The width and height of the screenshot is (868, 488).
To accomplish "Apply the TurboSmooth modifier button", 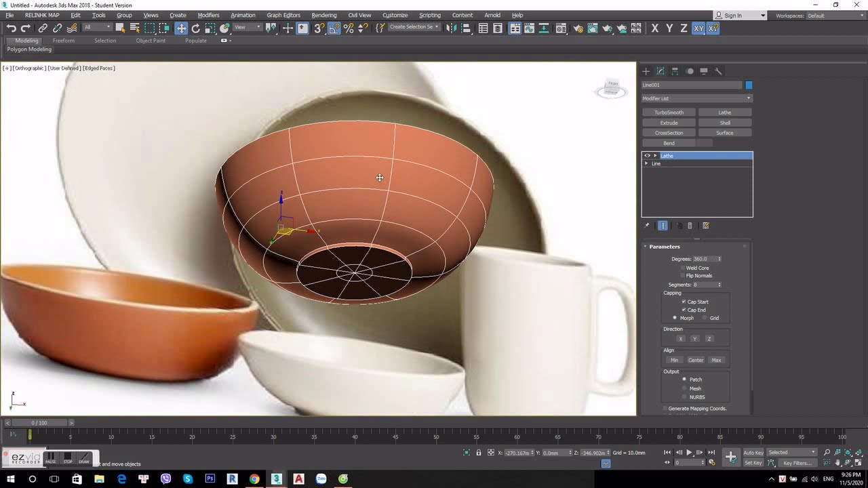I will coord(669,113).
